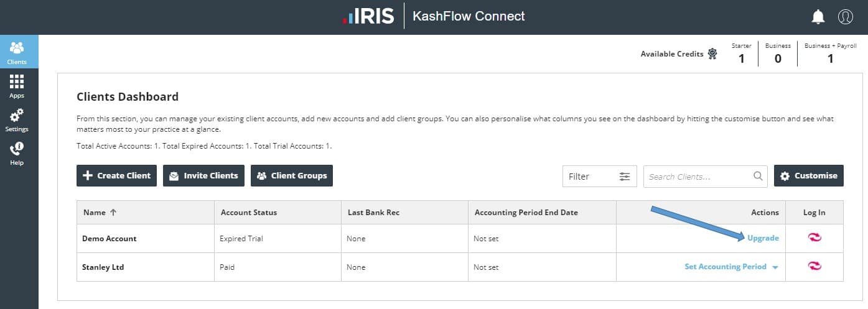Click the search magnifier icon

[758, 176]
